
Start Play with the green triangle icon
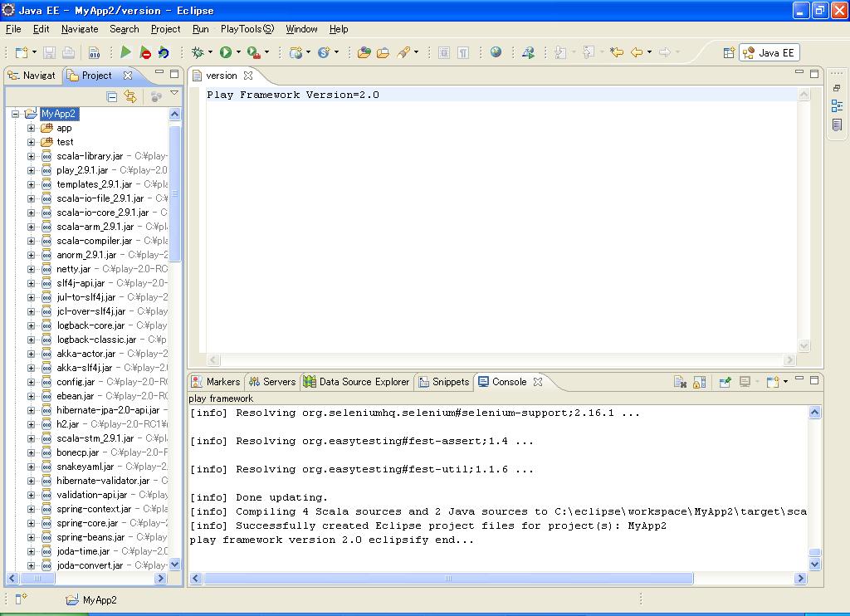pos(126,52)
